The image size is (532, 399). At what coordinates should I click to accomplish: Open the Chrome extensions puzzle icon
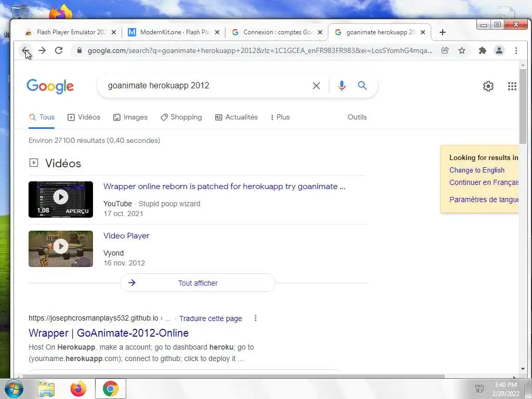coord(482,50)
